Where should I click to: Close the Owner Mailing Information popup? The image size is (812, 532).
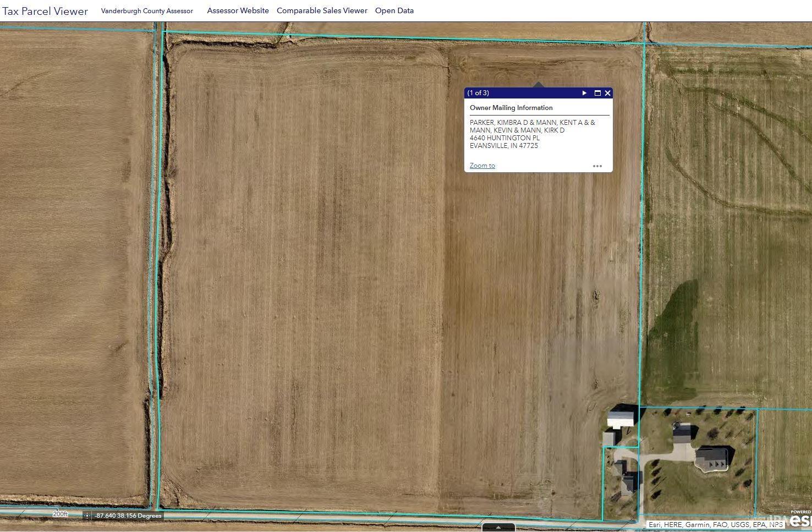tap(607, 93)
